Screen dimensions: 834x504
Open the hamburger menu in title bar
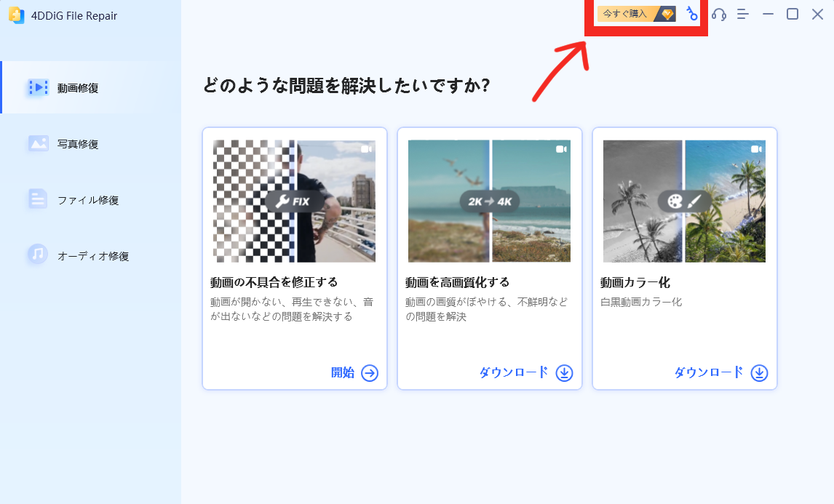tap(742, 15)
